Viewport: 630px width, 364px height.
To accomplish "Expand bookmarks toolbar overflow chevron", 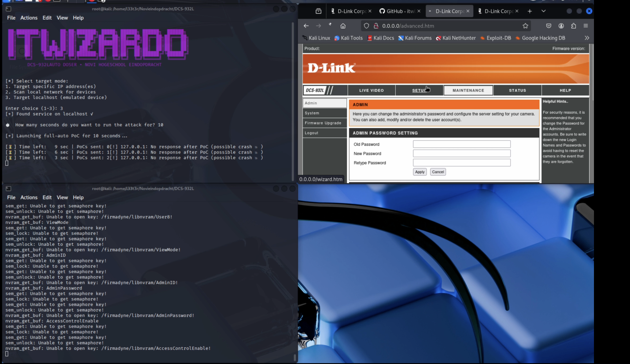I will pos(587,38).
